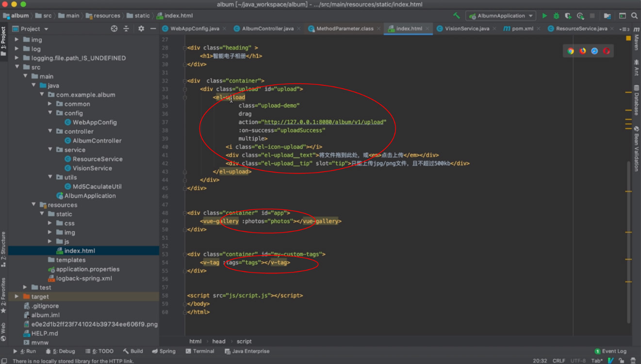Follow the upload action URL link
The image size is (641, 364).
(x=324, y=122)
